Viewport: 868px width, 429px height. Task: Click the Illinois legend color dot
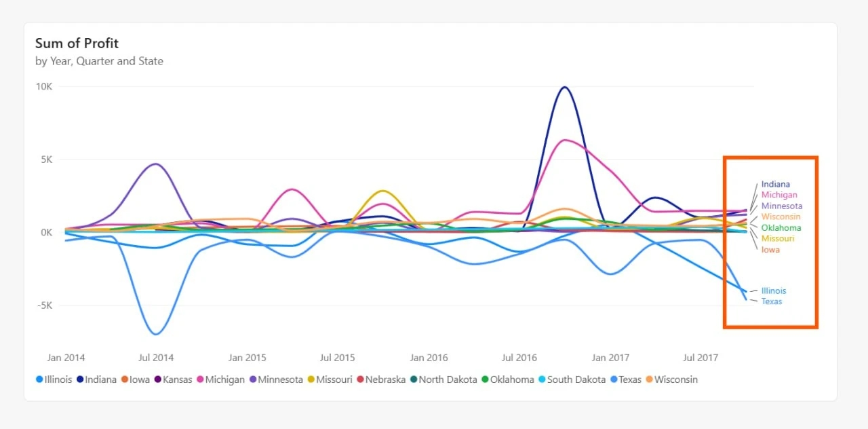point(39,379)
